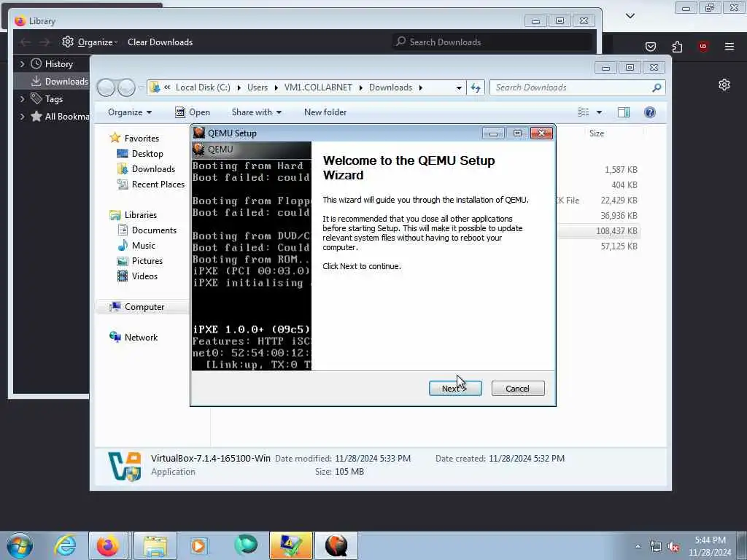
Task: Click the Firefox Pocket save icon
Action: tap(651, 47)
